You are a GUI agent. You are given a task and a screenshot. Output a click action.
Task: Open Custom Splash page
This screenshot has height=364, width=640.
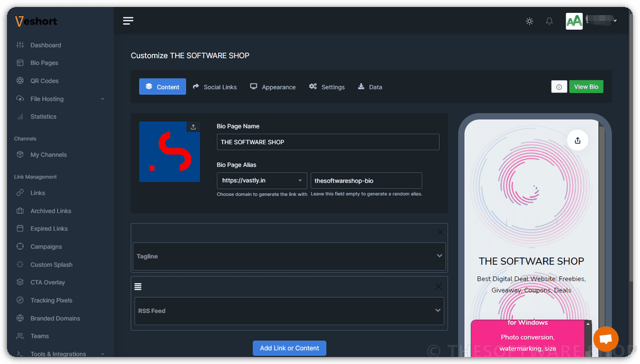tap(51, 265)
